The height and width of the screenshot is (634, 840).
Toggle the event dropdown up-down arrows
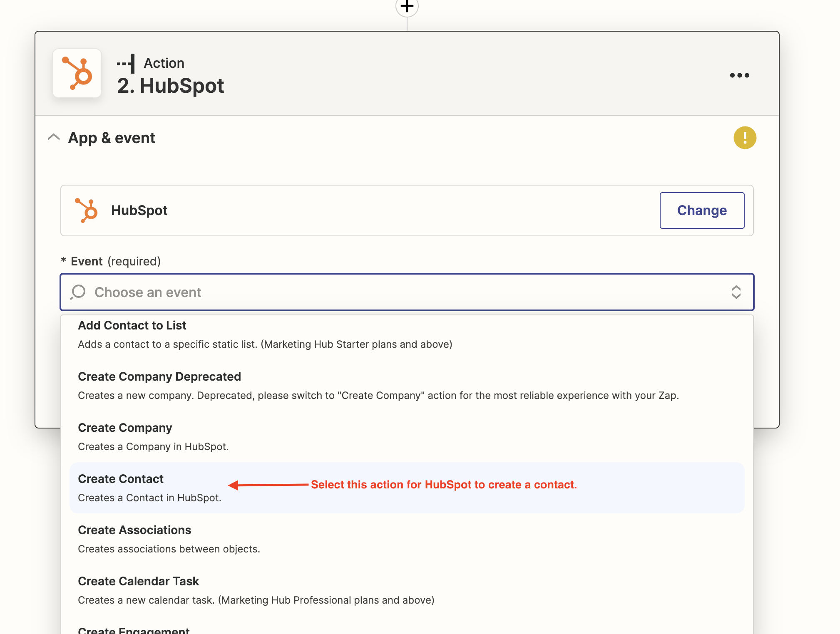736,292
